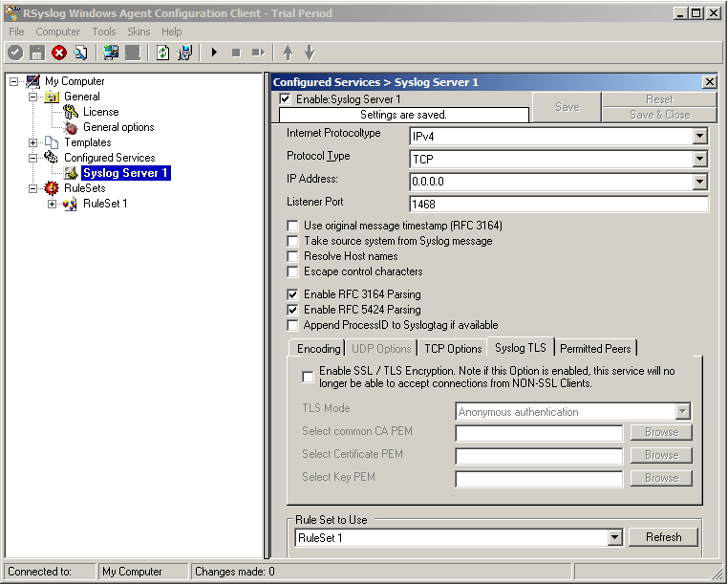Image resolution: width=728 pixels, height=585 pixels.
Task: Click in the Listener Port field
Action: (x=559, y=204)
